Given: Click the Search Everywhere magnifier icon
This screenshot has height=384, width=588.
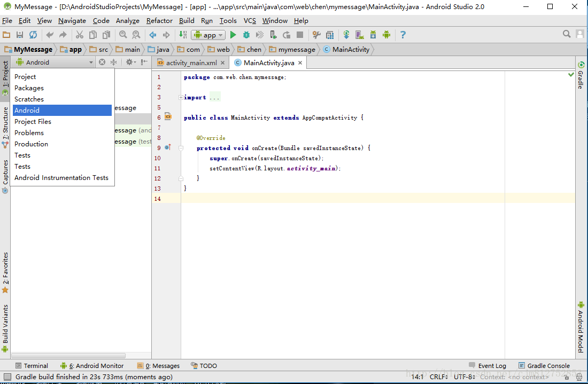Looking at the screenshot, I should 567,34.
